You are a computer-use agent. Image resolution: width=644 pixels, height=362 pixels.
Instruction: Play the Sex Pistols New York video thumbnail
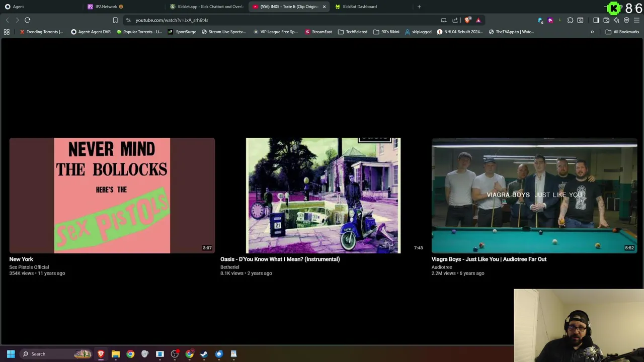point(112,196)
